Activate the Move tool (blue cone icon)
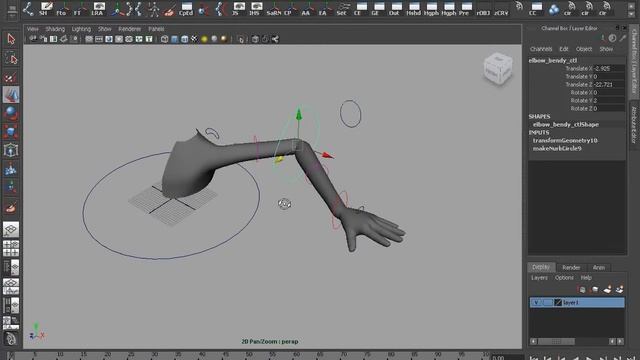 tap(11, 95)
